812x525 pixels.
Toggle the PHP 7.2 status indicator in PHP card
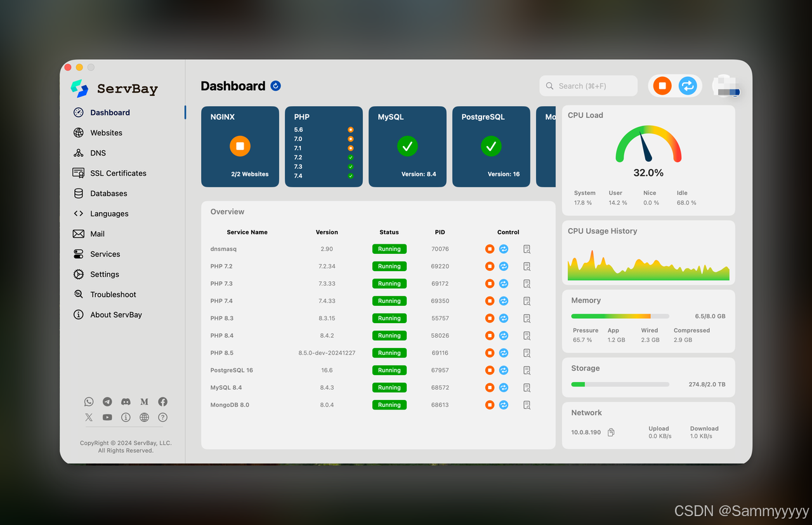[x=351, y=157]
